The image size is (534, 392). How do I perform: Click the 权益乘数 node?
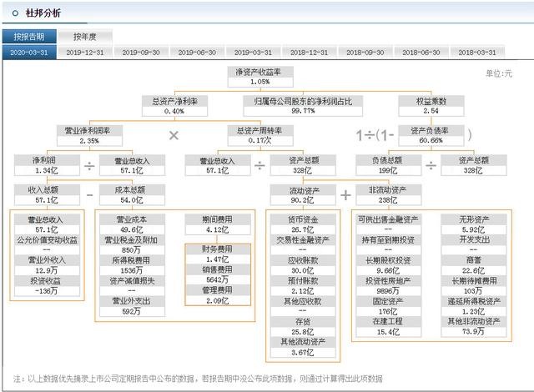pos(431,106)
